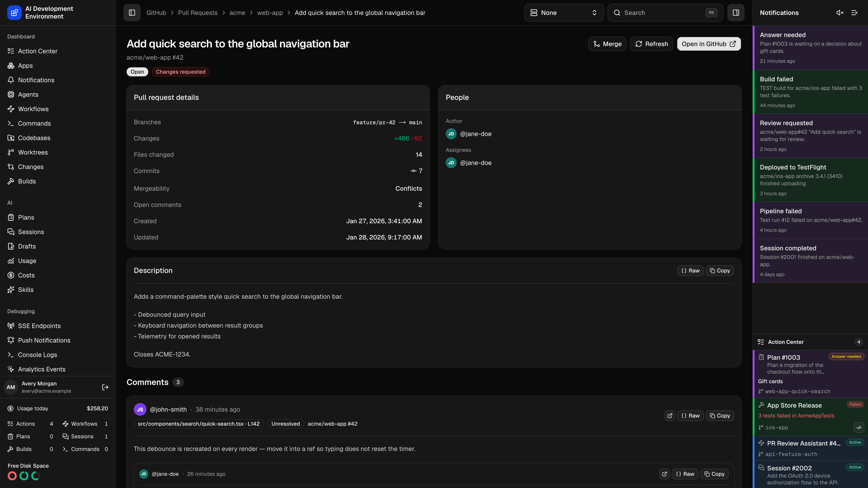The width and height of the screenshot is (868, 488).
Task: Open Plans under AI section
Action: [58, 218]
